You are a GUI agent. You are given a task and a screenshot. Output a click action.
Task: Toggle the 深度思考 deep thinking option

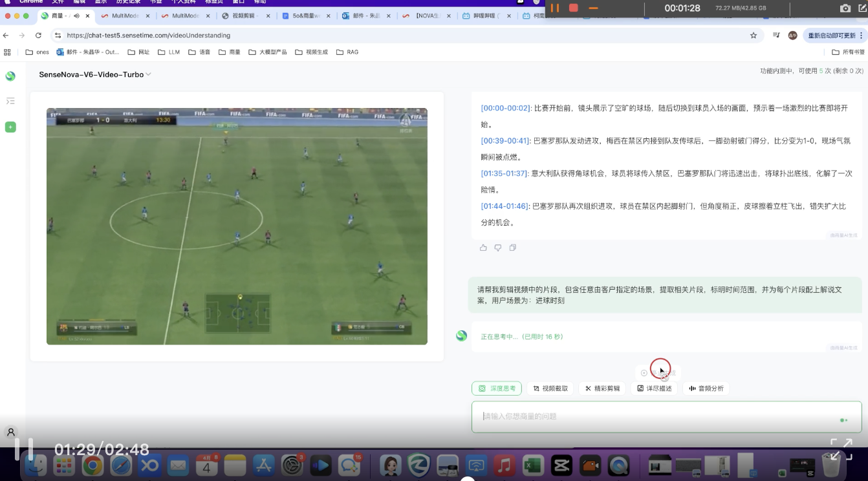pyautogui.click(x=497, y=389)
